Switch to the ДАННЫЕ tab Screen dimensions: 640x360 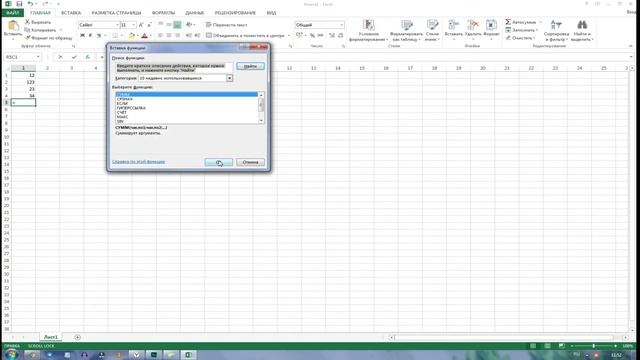pyautogui.click(x=195, y=13)
